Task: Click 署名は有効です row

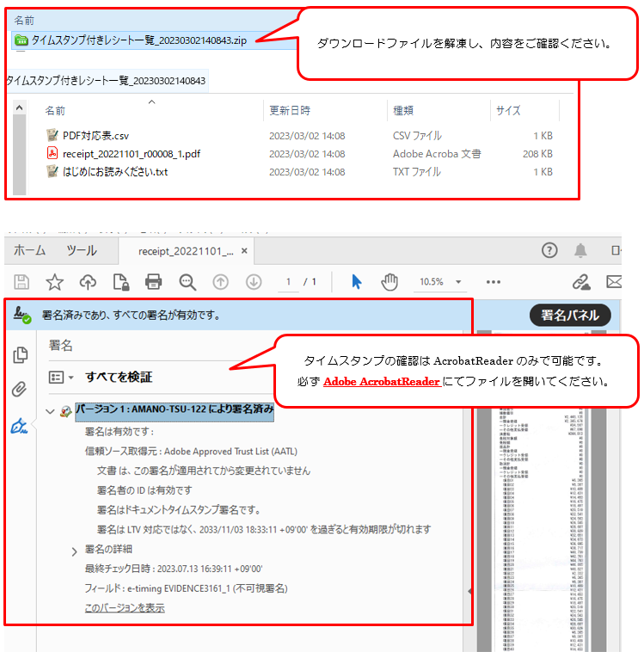Action: point(120,431)
